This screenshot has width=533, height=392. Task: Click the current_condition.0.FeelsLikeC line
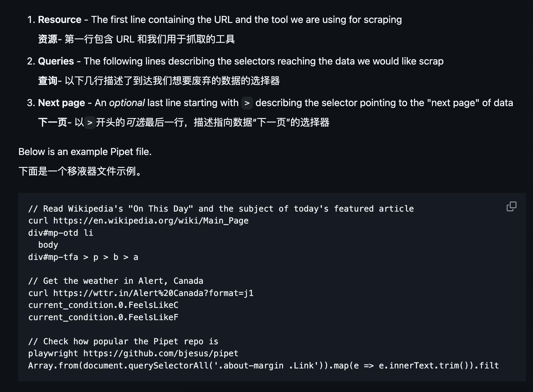click(x=103, y=305)
